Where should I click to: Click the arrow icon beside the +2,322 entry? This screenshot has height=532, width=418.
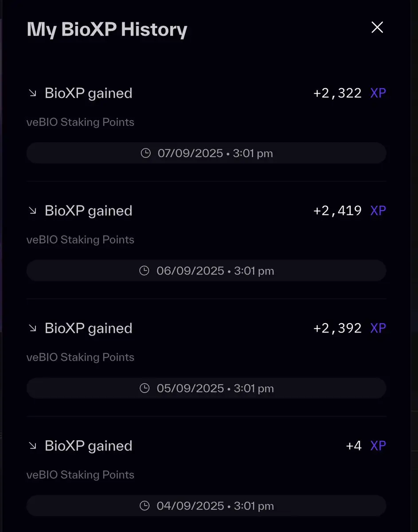(x=32, y=93)
